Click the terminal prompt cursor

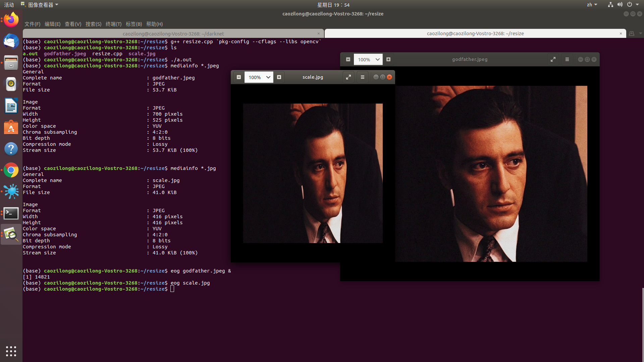click(x=172, y=289)
